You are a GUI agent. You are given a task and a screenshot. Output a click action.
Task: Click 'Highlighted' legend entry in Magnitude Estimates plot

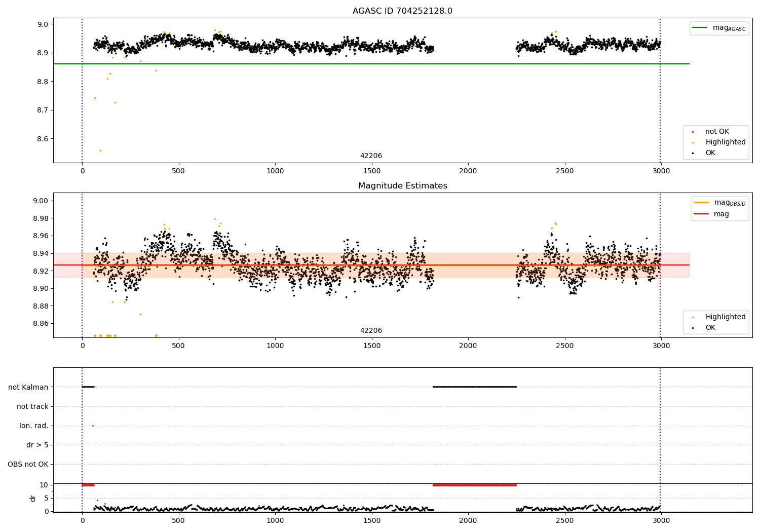click(x=725, y=317)
